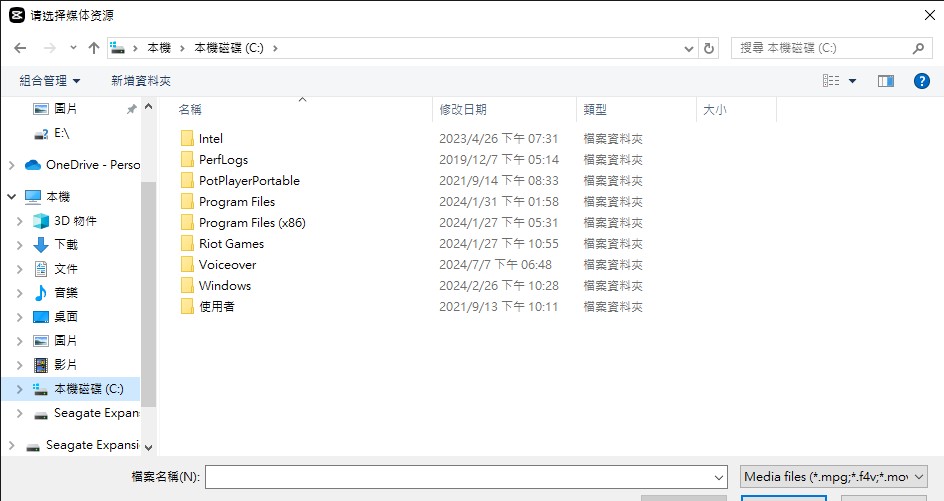Sort by 類型 column header
This screenshot has width=944, height=501.
tap(595, 110)
